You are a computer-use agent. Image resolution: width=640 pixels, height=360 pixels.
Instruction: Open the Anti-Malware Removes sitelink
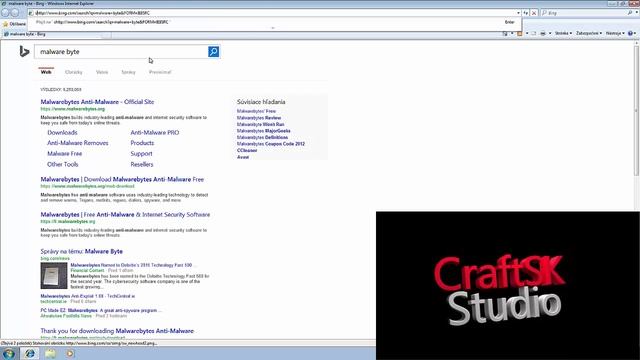coord(78,143)
